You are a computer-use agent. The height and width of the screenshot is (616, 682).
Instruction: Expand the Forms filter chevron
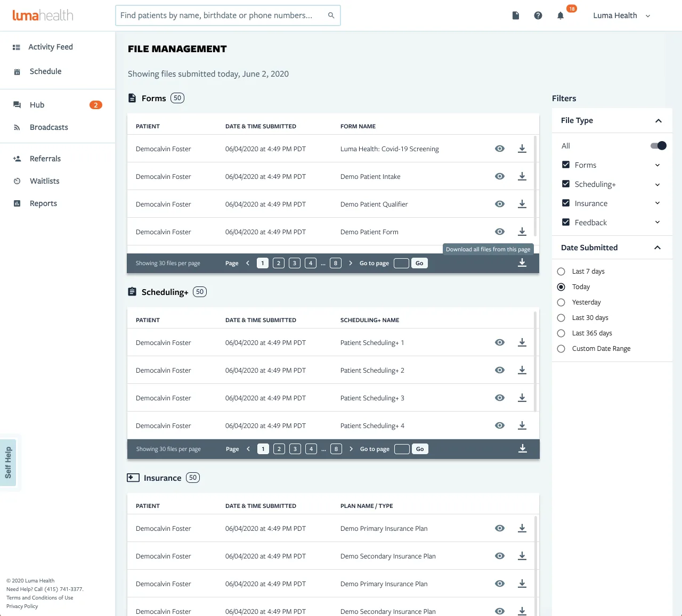(x=657, y=165)
